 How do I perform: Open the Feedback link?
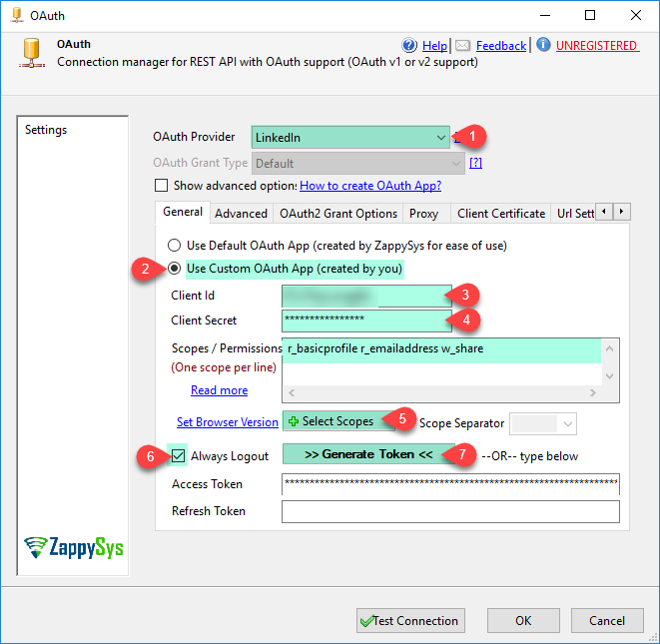click(501, 46)
